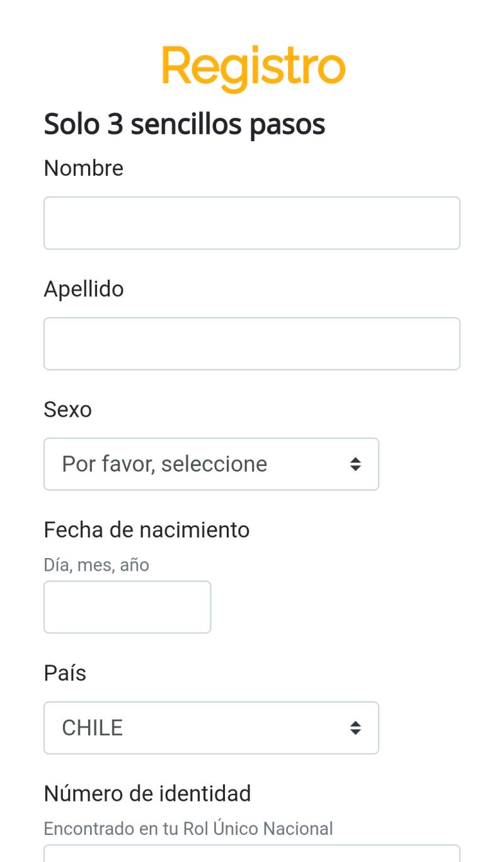Click the Nombre field label
Viewport: 504px width, 862px height.
pos(83,168)
